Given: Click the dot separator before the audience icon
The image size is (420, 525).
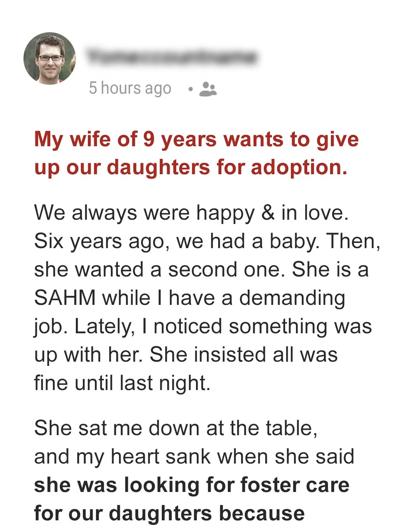Looking at the screenshot, I should click(x=190, y=89).
